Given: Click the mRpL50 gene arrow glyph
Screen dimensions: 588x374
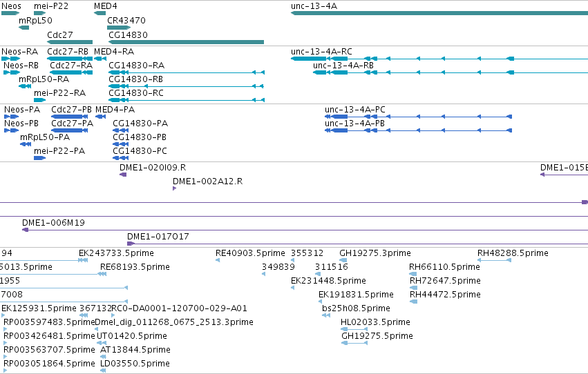Looking at the screenshot, I should [x=23, y=28].
